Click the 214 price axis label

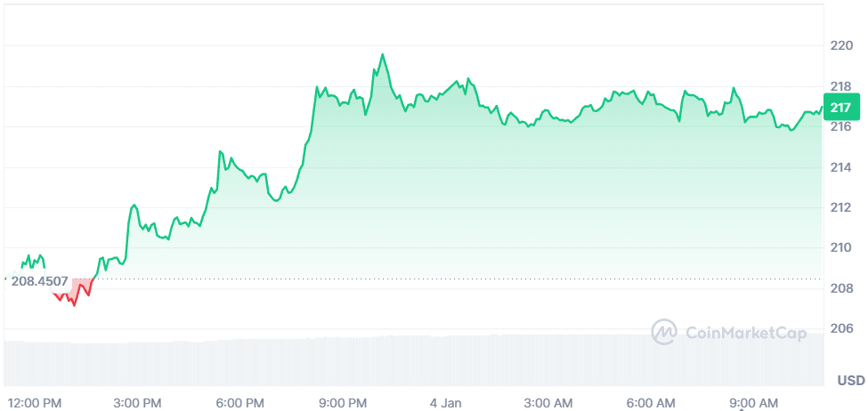pos(842,167)
